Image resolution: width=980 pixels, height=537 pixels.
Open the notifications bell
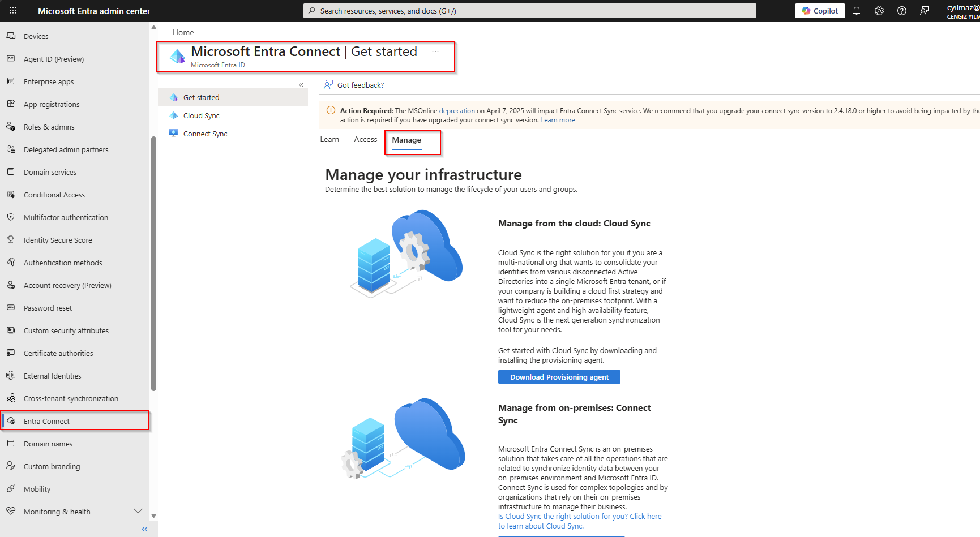click(856, 10)
